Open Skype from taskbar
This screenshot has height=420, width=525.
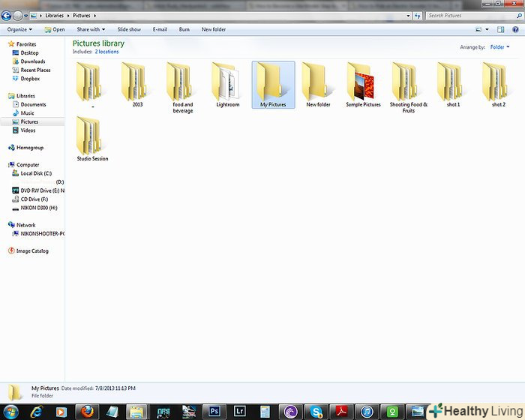tap(316, 412)
